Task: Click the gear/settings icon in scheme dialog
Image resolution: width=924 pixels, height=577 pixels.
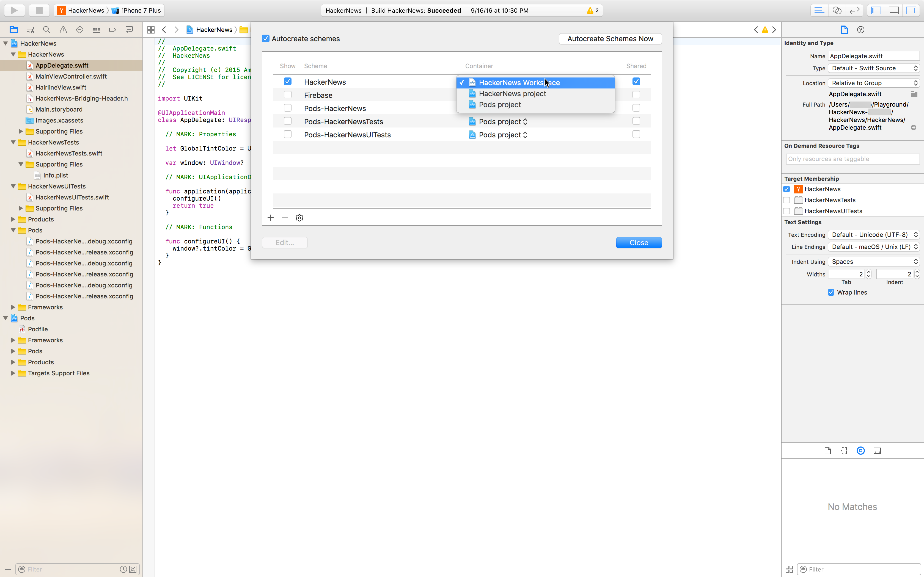Action: pyautogui.click(x=299, y=217)
